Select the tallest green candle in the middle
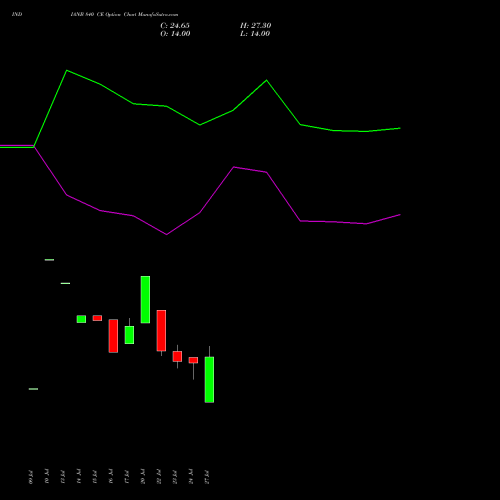This screenshot has height=500, width=500. [145, 299]
